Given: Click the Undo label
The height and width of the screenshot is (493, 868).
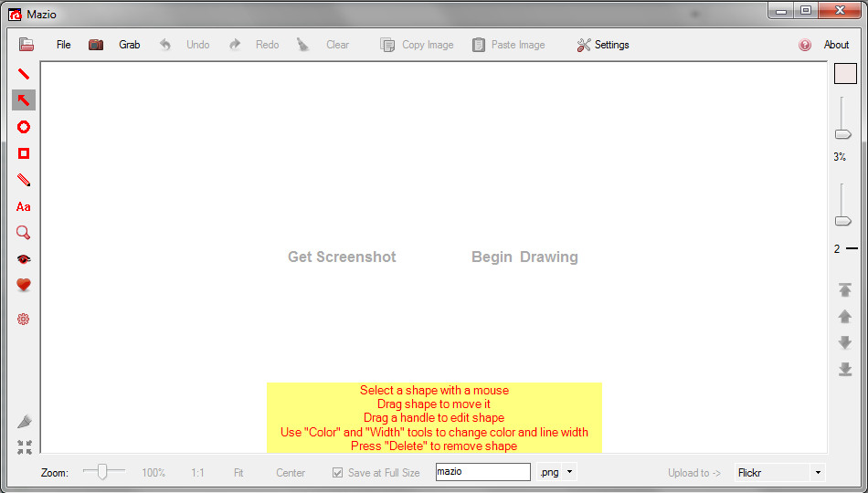Looking at the screenshot, I should click(197, 45).
